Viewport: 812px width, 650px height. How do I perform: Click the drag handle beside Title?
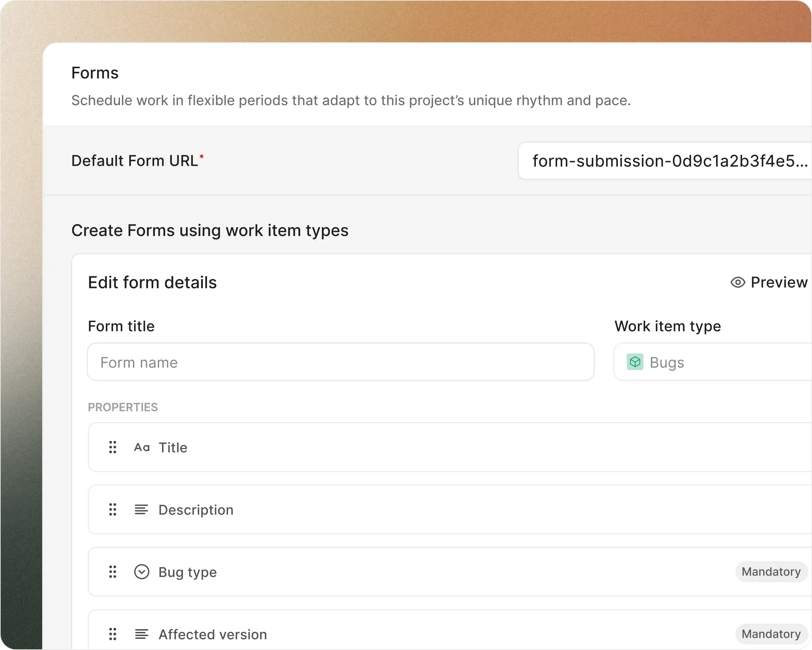pyautogui.click(x=113, y=447)
